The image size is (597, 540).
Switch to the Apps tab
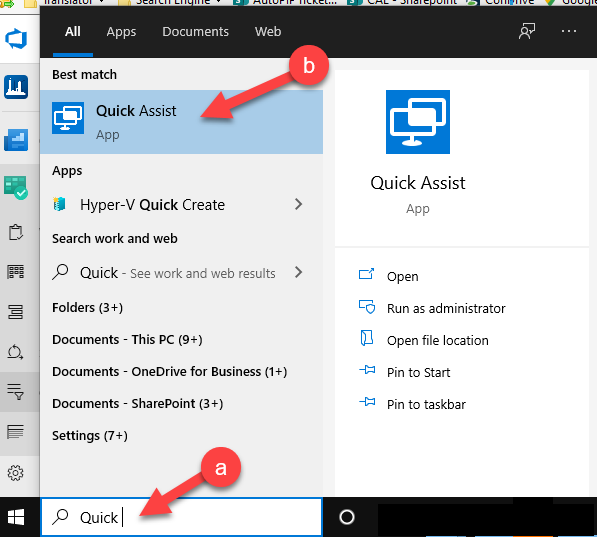(121, 32)
